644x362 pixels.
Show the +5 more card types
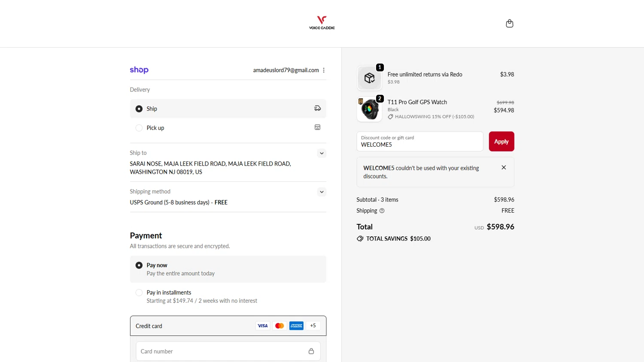(313, 326)
